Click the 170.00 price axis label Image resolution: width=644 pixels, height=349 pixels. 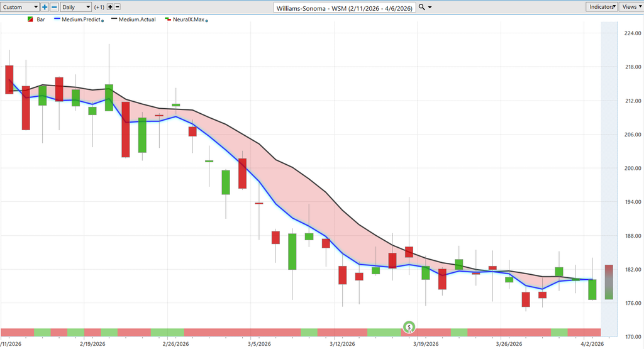(x=633, y=337)
